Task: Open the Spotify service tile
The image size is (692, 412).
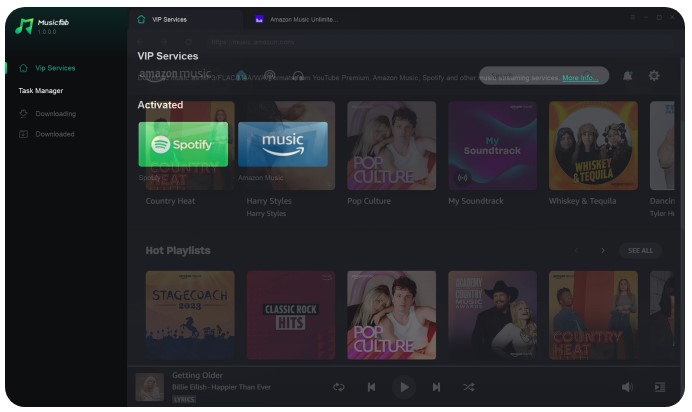Action: click(x=183, y=144)
